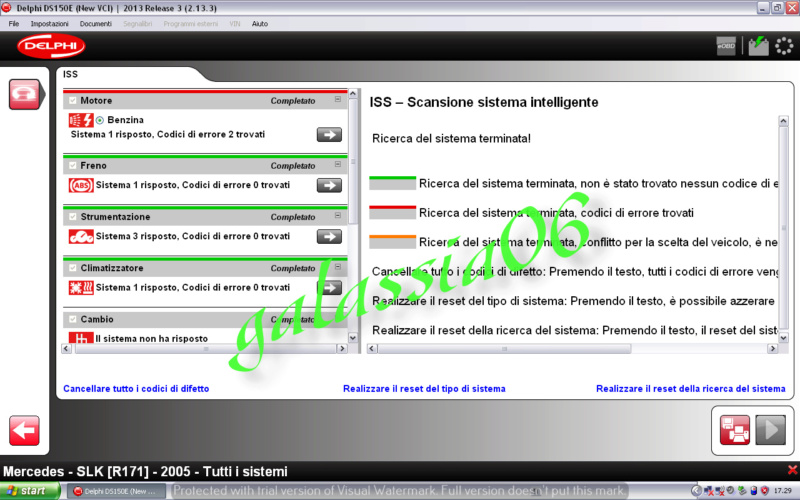Collapse the Freno section
This screenshot has width=800, height=500.
[338, 164]
